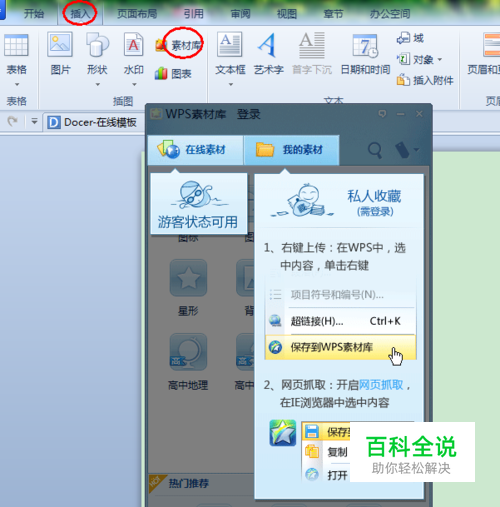Screen dimensions: 500x507
Task: Click 登录 in WPS素材库 title
Action: (x=248, y=114)
